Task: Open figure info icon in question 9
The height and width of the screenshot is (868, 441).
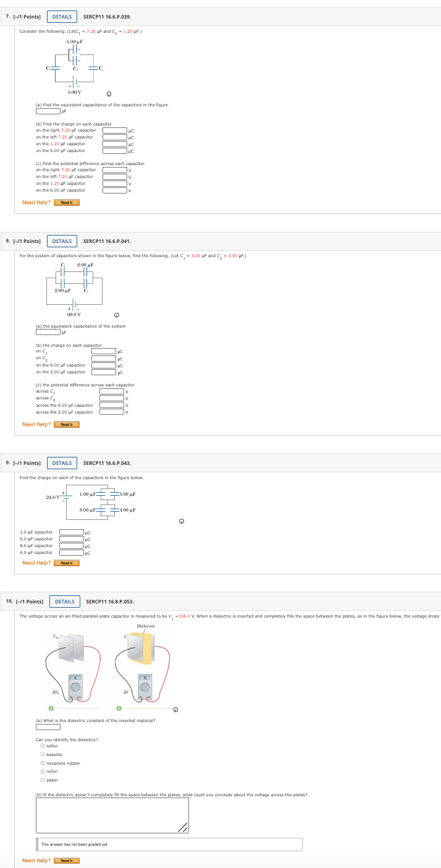Action: pyautogui.click(x=182, y=521)
